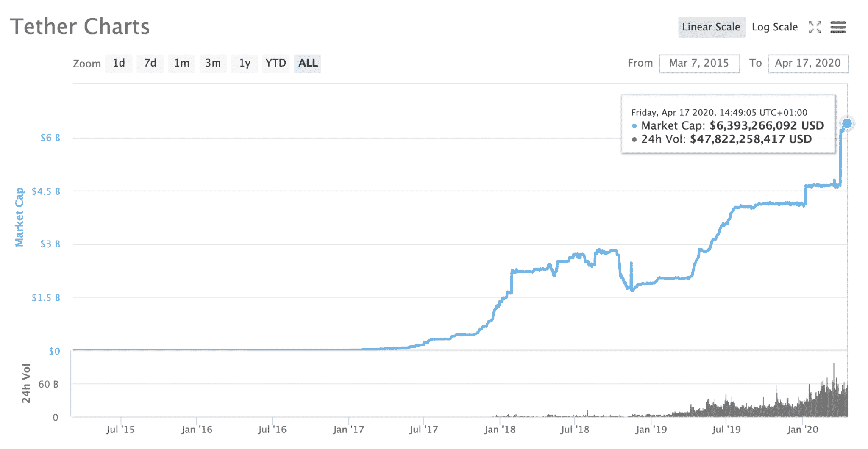Viewport: 868px width, 449px height.
Task: Open the chart hamburger menu icon
Action: (838, 28)
